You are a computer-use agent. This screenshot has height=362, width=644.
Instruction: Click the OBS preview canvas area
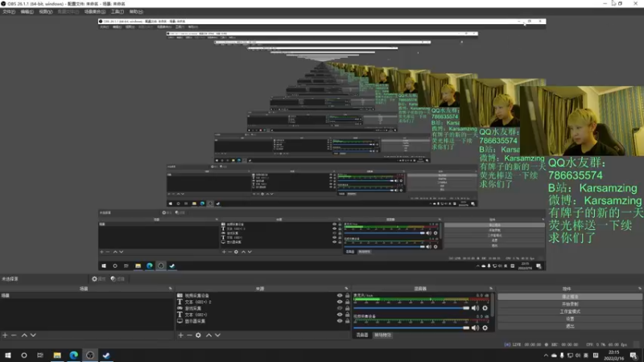[321, 145]
